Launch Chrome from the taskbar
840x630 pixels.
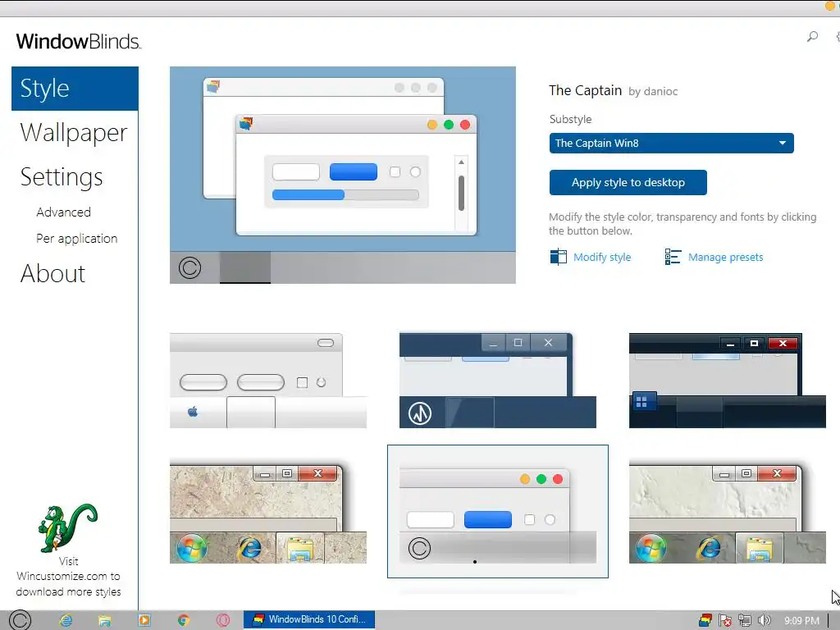(x=183, y=620)
